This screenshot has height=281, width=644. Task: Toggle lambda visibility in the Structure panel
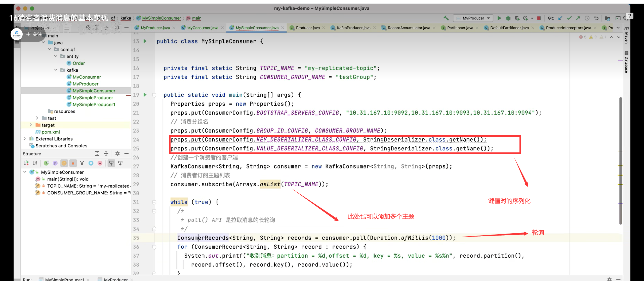tap(100, 163)
